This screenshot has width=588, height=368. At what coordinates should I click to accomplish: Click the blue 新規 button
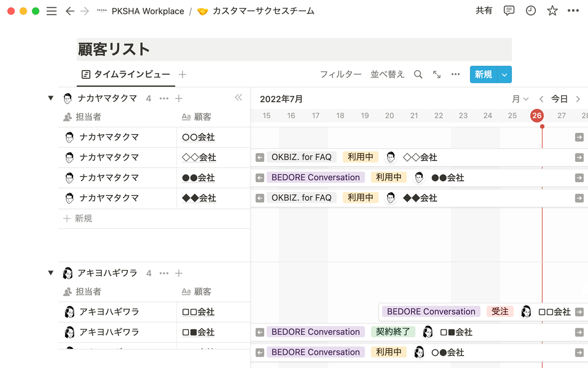(484, 75)
